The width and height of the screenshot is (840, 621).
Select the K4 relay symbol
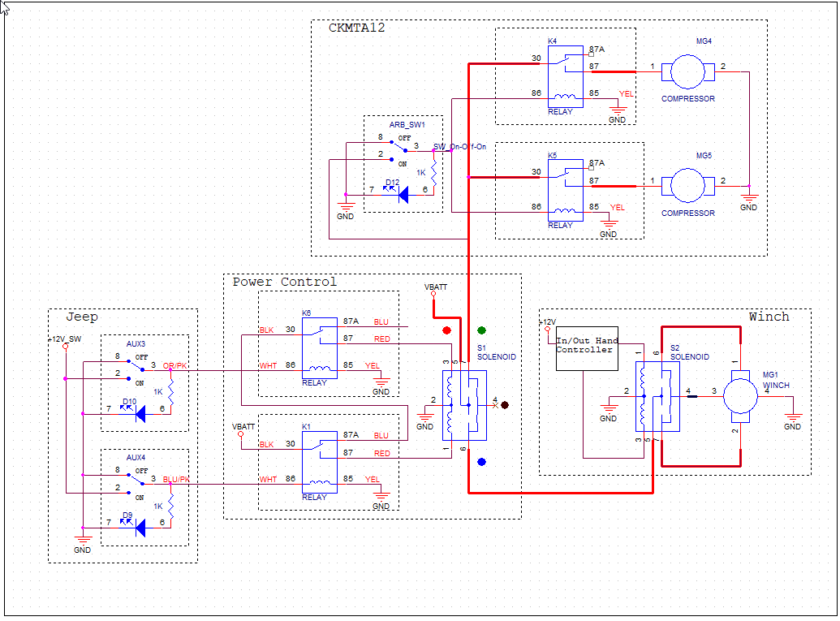[565, 76]
